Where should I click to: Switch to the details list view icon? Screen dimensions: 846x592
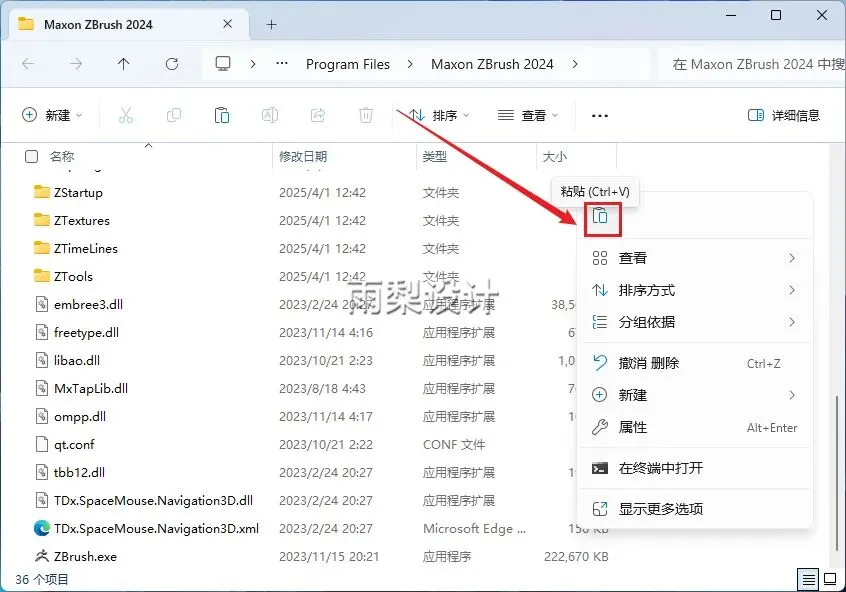[808, 580]
